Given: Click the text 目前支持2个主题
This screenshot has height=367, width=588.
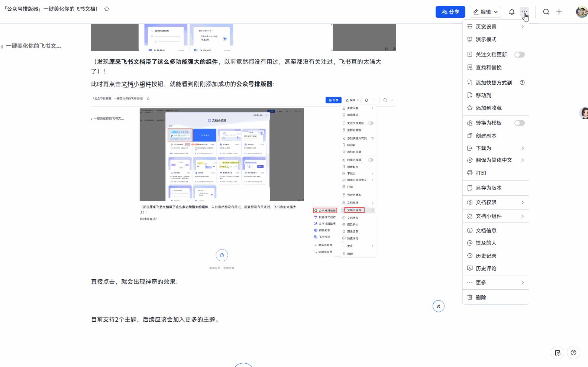Looking at the screenshot, I should pyautogui.click(x=114, y=319).
